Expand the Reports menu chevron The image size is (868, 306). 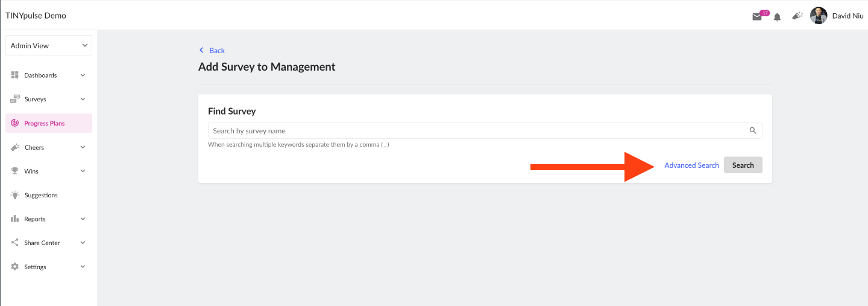[83, 219]
